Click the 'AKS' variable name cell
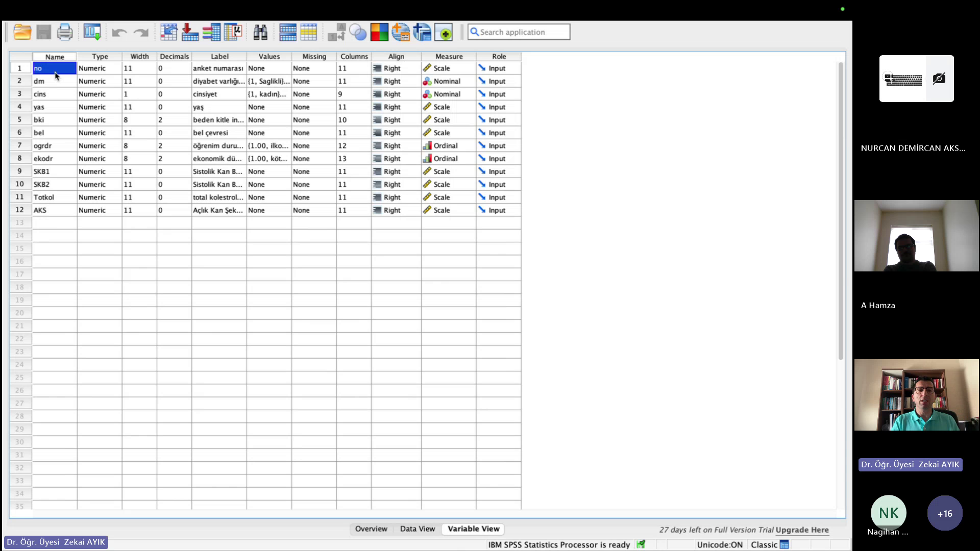The width and height of the screenshot is (980, 551). click(x=55, y=210)
